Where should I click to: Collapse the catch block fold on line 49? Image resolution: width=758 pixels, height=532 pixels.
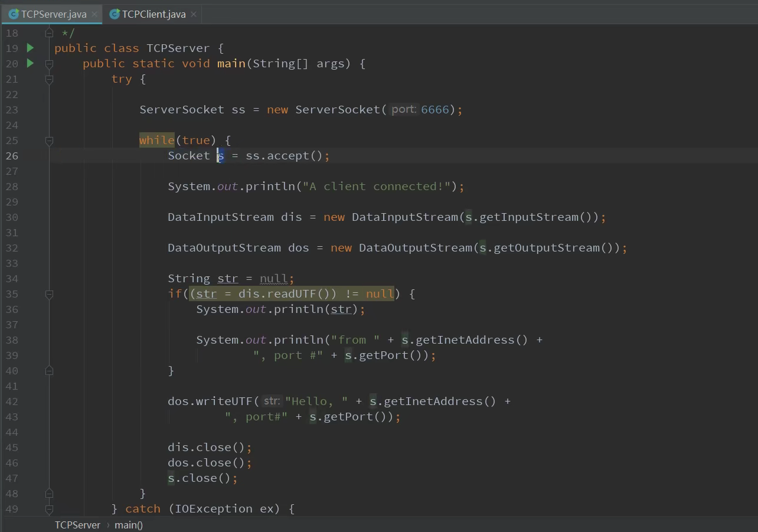coord(49,508)
